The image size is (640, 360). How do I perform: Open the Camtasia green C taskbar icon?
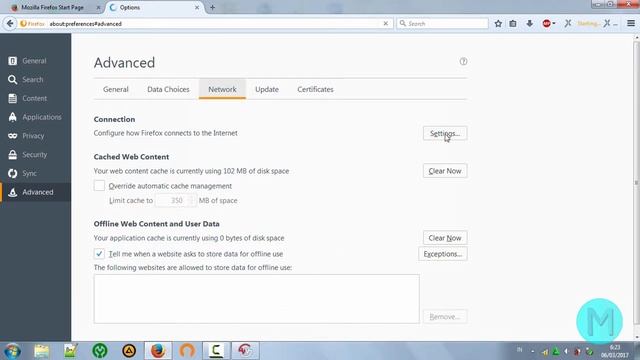[216, 351]
